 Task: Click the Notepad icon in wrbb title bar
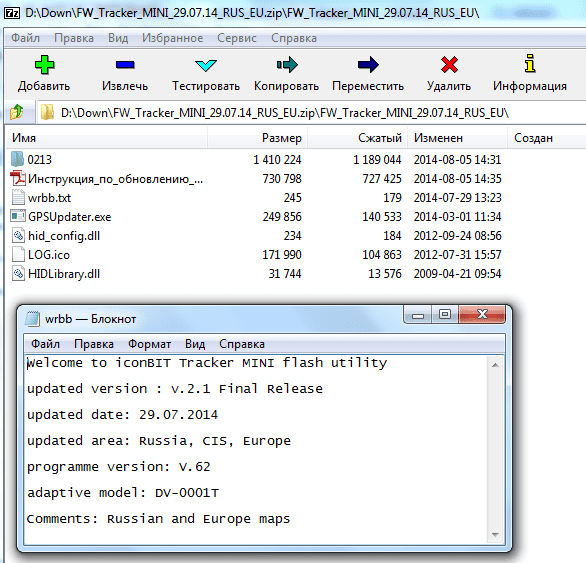coord(32,319)
